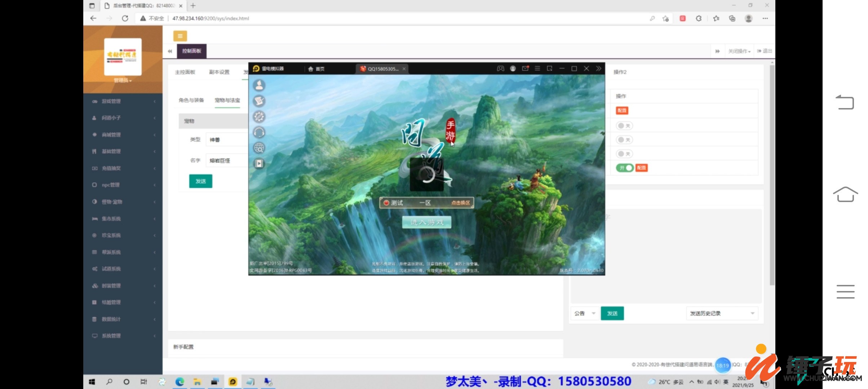Click the 配置 button in first row

pos(622,111)
